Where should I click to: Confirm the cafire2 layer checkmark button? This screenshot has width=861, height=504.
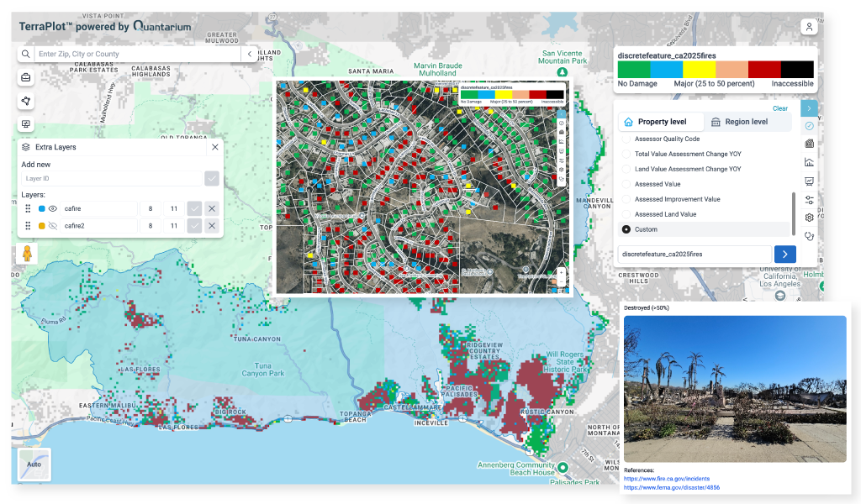[194, 225]
